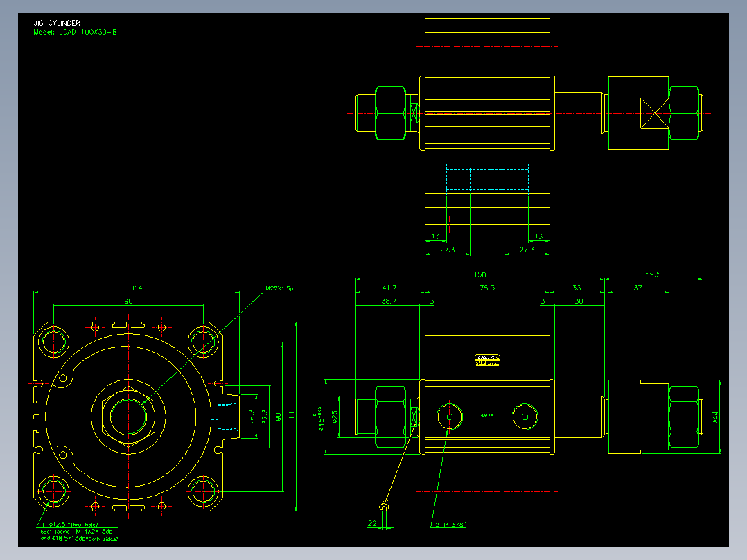Click the '37' dimension text
This screenshot has width=747, height=560.
coord(638,288)
